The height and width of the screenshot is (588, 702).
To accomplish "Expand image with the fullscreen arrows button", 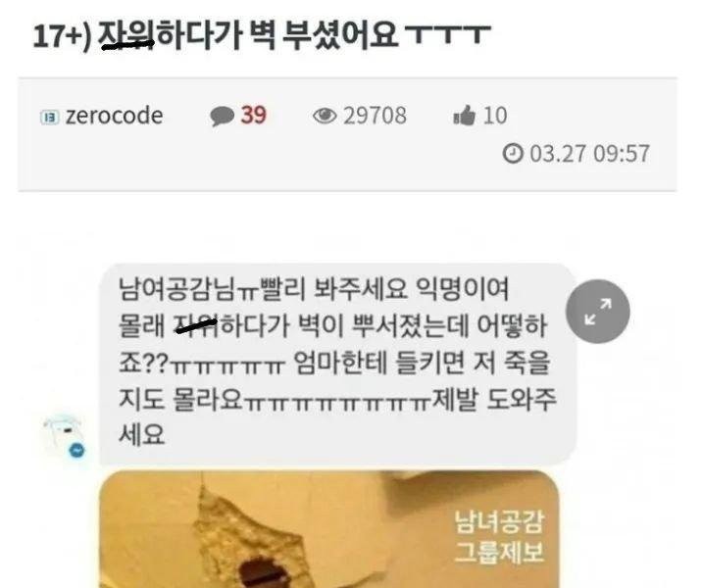I will (598, 311).
